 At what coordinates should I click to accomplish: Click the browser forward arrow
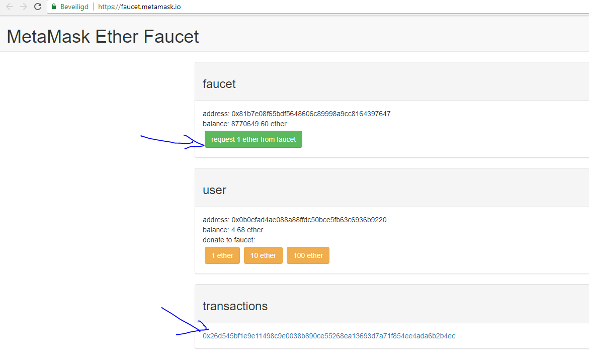23,7
